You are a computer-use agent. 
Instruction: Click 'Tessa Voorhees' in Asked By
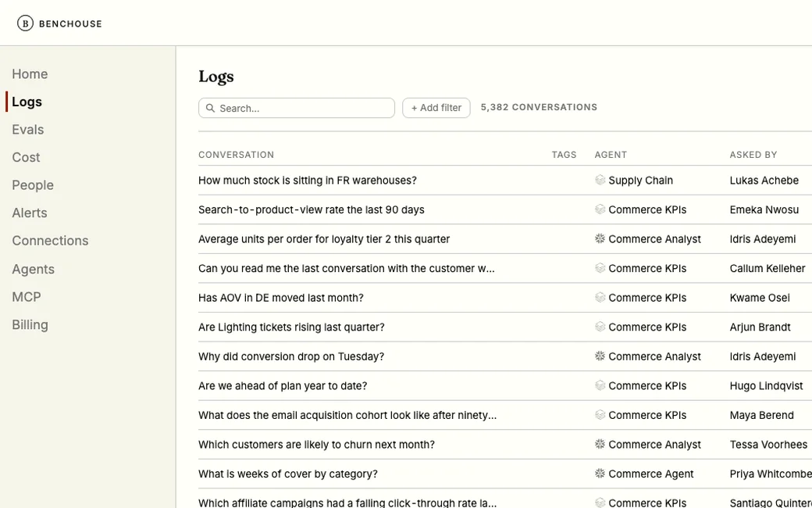[x=768, y=445]
